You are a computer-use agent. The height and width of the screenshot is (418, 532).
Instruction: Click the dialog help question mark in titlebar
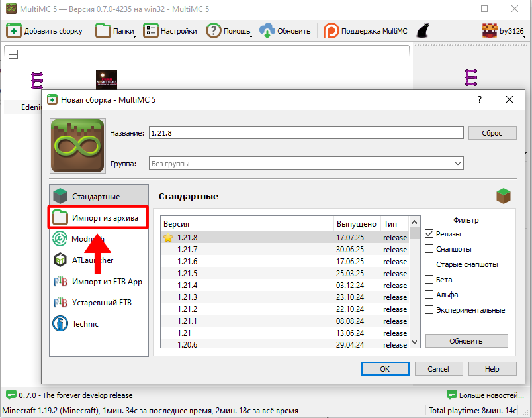point(480,99)
